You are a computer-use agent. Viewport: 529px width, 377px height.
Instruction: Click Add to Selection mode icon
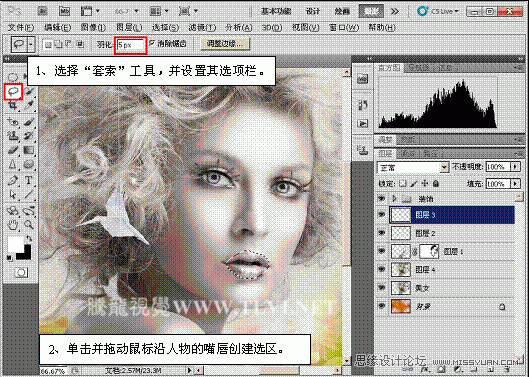59,44
